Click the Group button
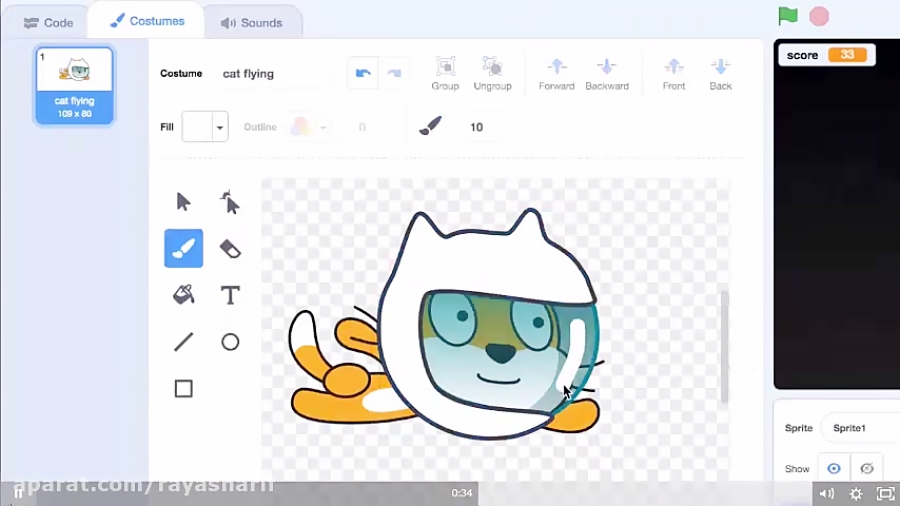The height and width of the screenshot is (506, 900). [x=445, y=73]
